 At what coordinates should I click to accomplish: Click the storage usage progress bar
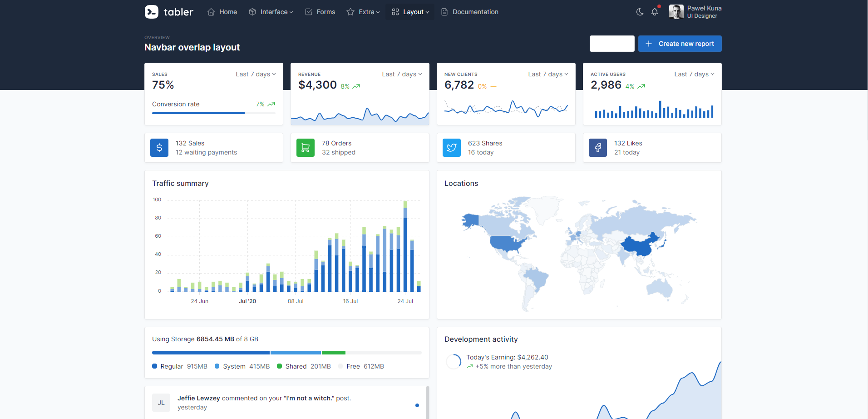coord(287,353)
